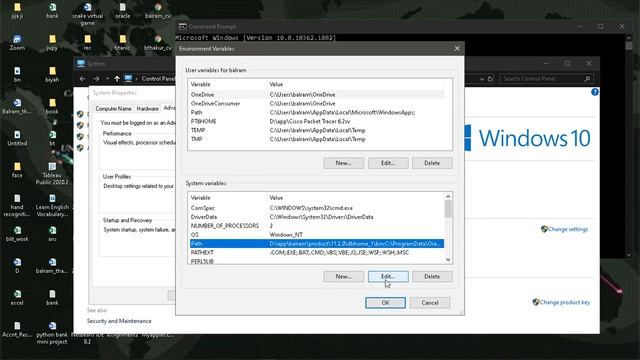Open the face folder icon
This screenshot has height=360, width=640.
17,170
